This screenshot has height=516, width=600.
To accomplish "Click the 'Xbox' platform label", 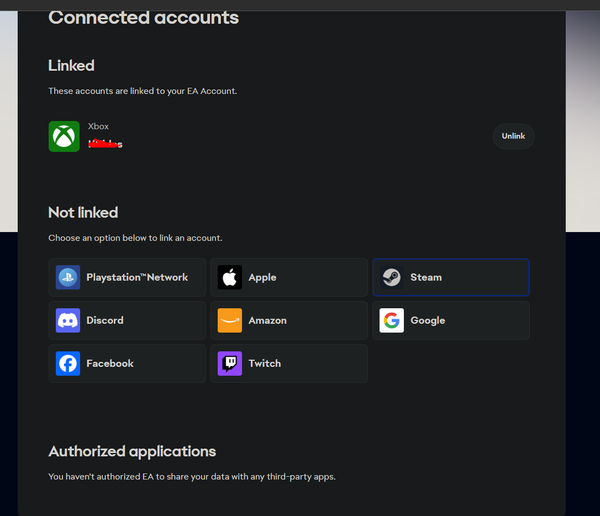I will [x=98, y=126].
